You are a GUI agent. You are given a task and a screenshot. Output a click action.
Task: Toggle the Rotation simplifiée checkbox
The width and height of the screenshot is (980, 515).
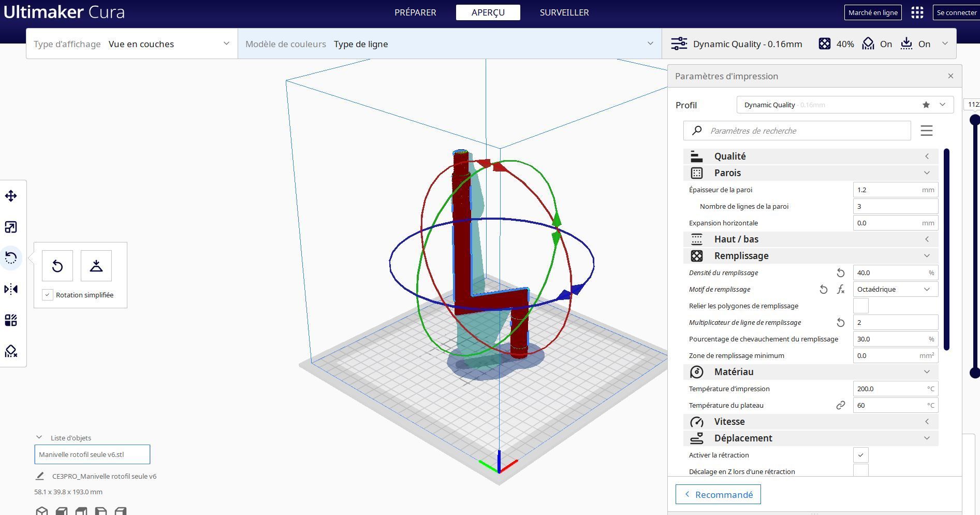(x=48, y=295)
